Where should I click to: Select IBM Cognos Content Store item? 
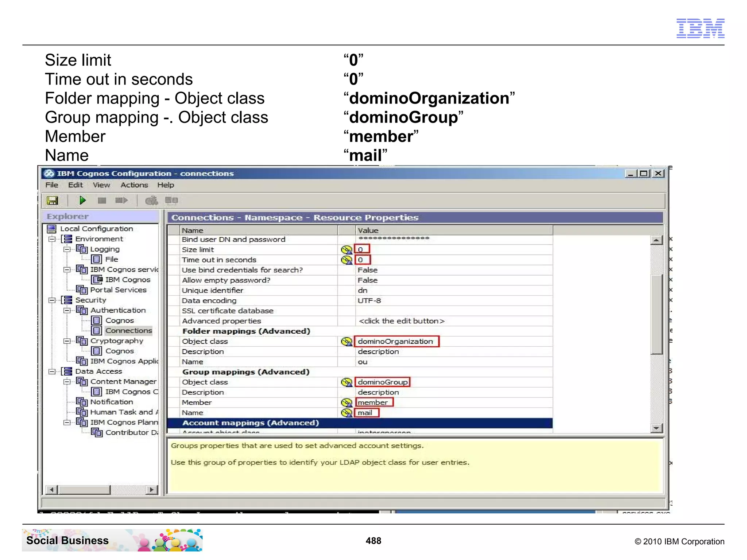pyautogui.click(x=131, y=392)
